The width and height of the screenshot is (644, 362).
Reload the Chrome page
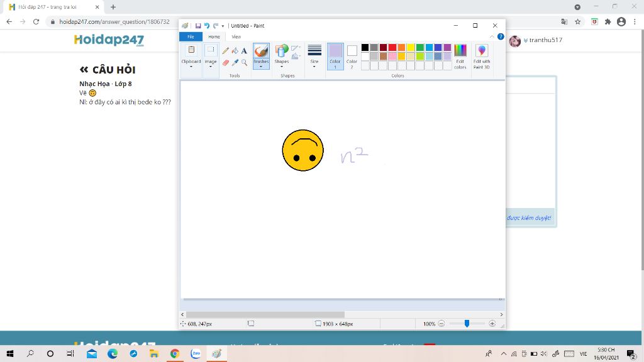(36, 22)
